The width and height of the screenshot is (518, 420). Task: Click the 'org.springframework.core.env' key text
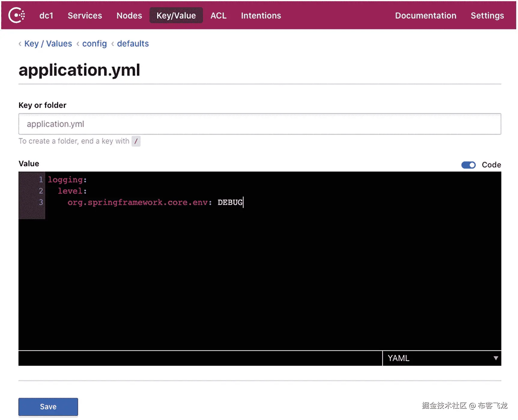(x=138, y=202)
